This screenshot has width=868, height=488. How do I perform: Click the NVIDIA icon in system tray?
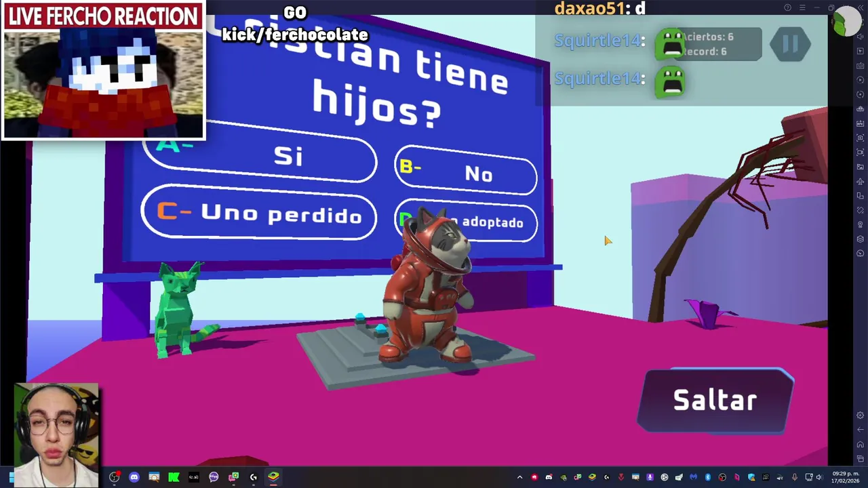(x=564, y=477)
